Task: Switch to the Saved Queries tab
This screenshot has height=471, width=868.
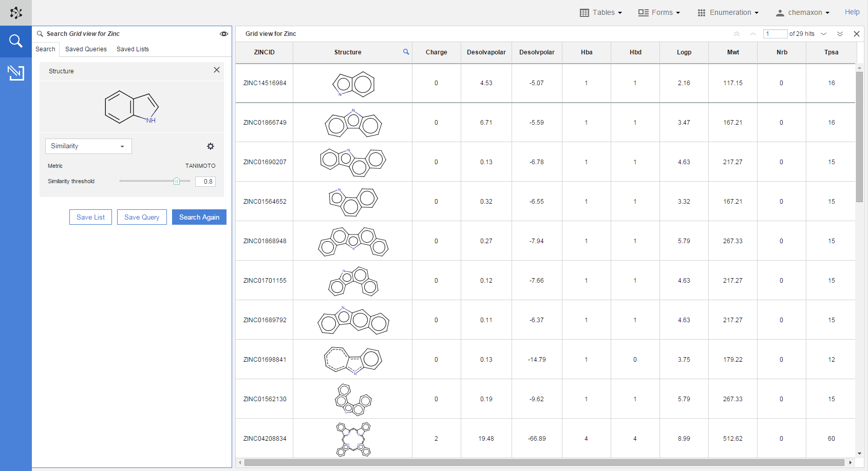Action: [x=86, y=49]
